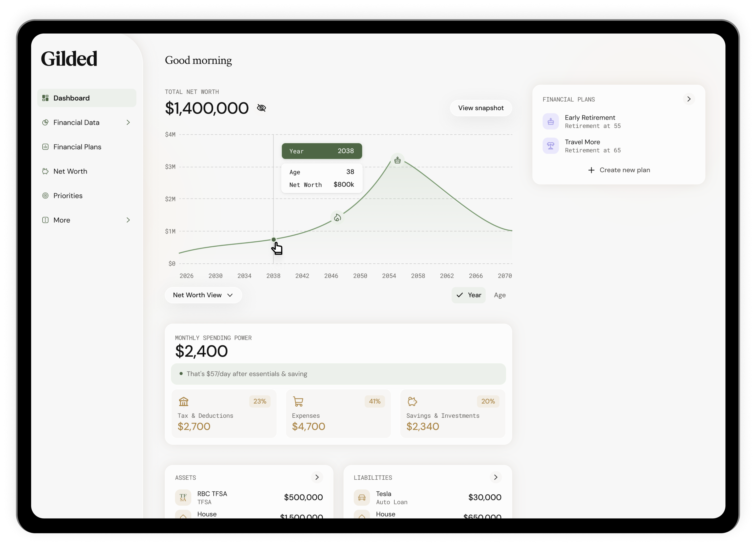Screen dimensions: 756x546
Task: Click the 20% Savings & Investments badge
Action: tap(488, 401)
